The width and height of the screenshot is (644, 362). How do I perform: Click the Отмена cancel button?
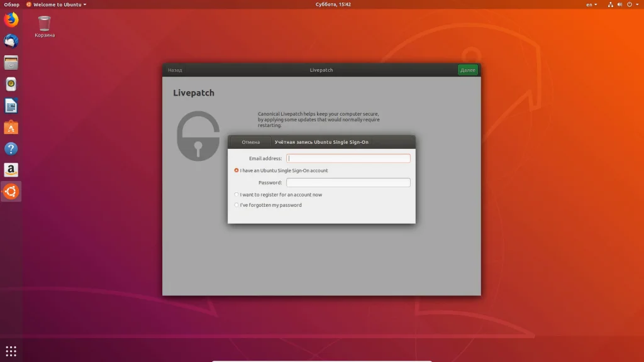(x=250, y=142)
